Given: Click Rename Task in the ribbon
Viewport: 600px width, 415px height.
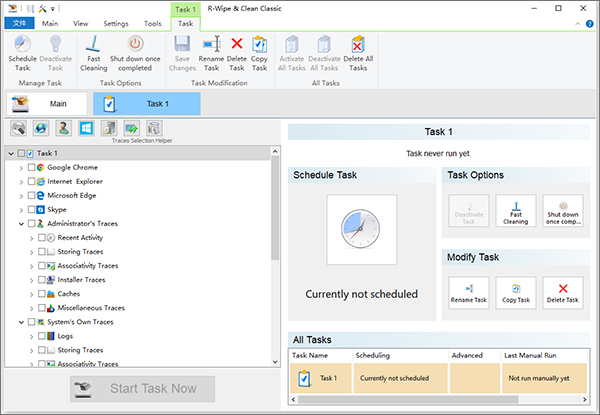Looking at the screenshot, I should [x=211, y=54].
